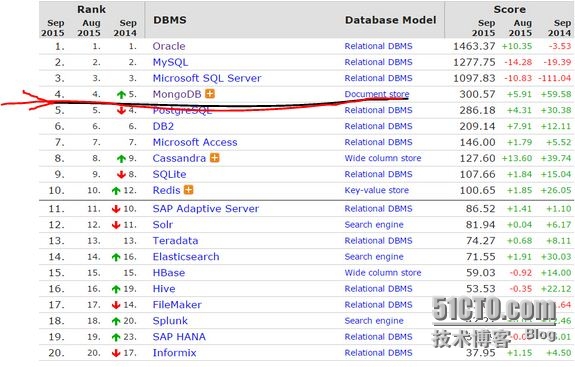Click the Rank column group header
This screenshot has height=367, width=575.
point(91,9)
